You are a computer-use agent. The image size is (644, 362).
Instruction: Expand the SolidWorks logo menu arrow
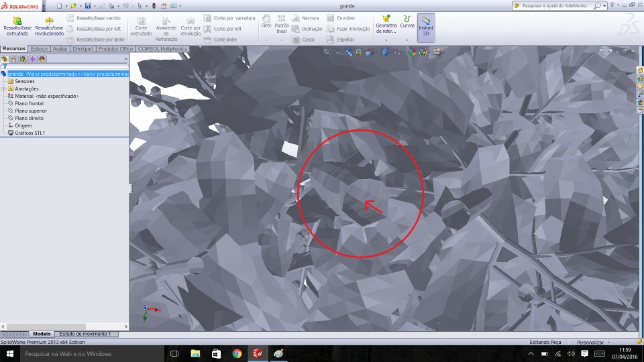click(44, 6)
